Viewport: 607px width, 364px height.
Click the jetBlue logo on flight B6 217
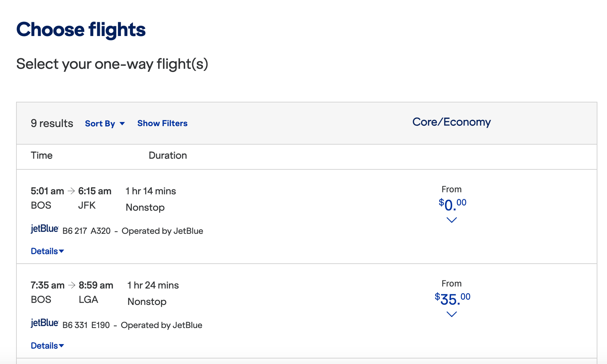click(x=44, y=228)
